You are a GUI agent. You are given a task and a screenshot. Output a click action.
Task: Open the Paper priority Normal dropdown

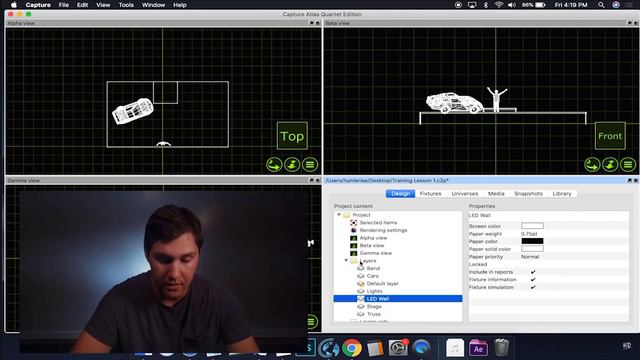(x=530, y=257)
